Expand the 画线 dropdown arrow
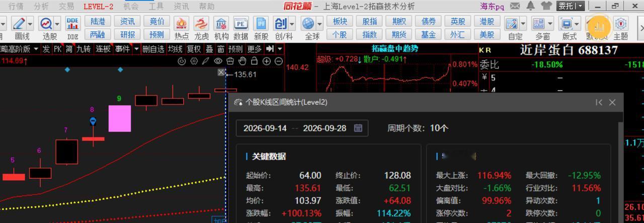 coord(30,24)
